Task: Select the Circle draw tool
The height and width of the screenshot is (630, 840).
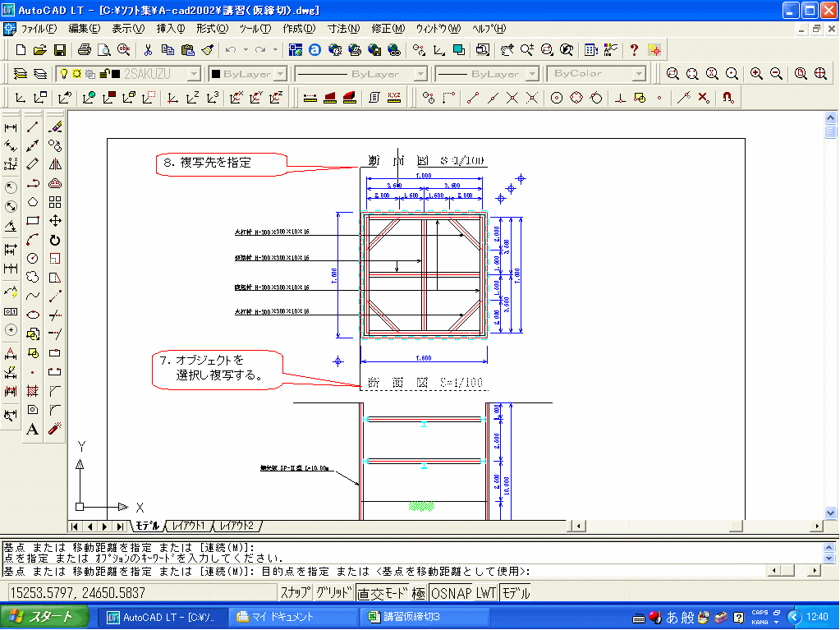Action: [33, 259]
